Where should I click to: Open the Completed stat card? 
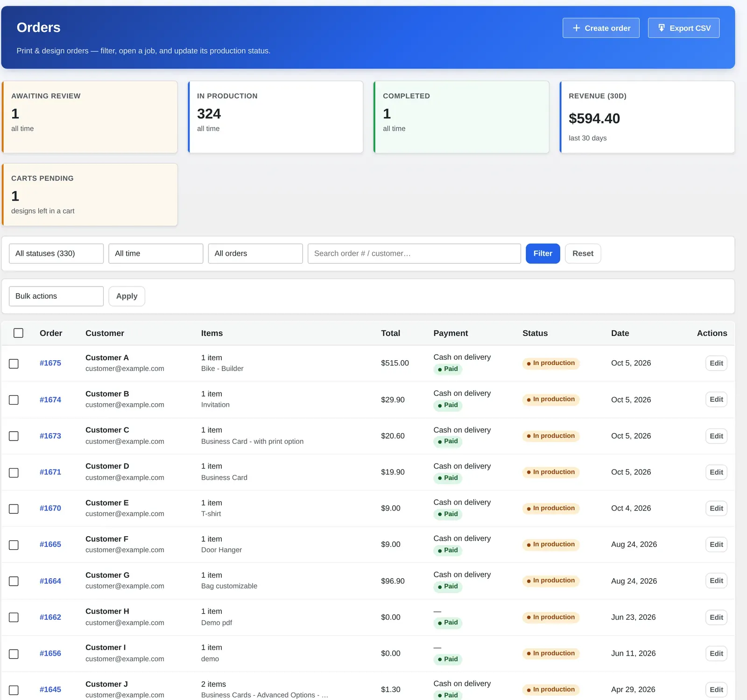click(461, 117)
